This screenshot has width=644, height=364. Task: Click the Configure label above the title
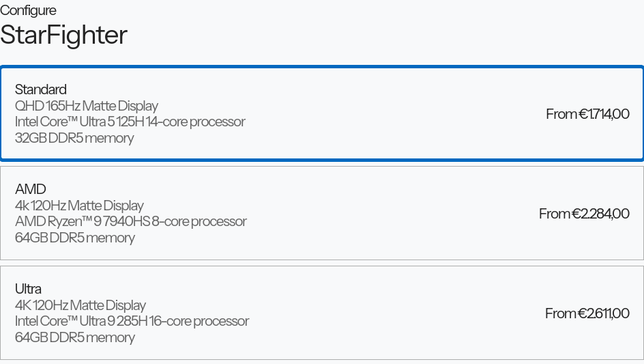coord(28,10)
